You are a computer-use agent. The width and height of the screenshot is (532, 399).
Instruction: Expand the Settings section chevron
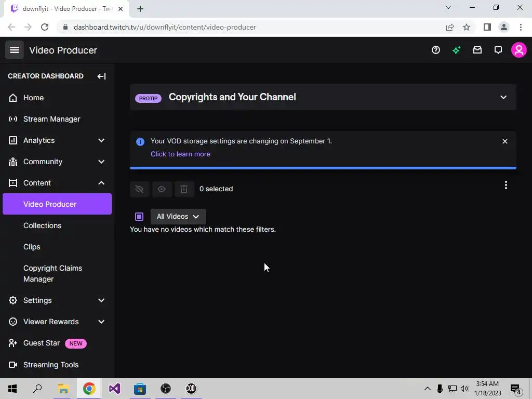101,300
